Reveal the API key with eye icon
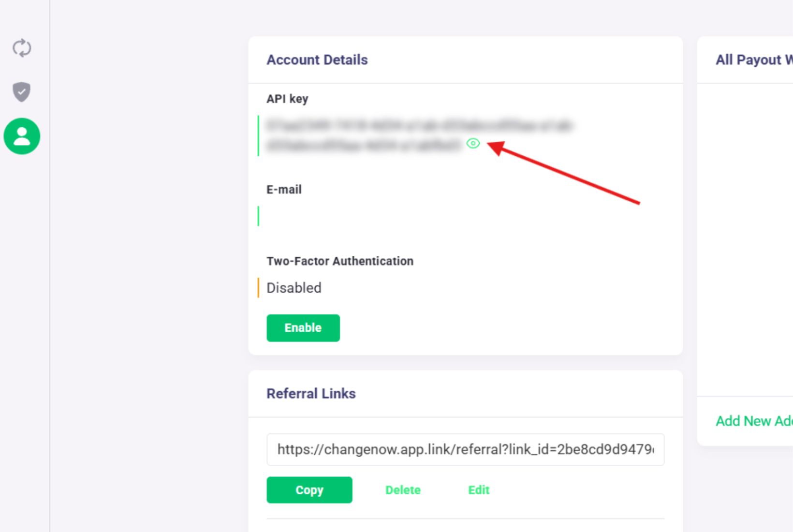The image size is (793, 532). click(473, 143)
